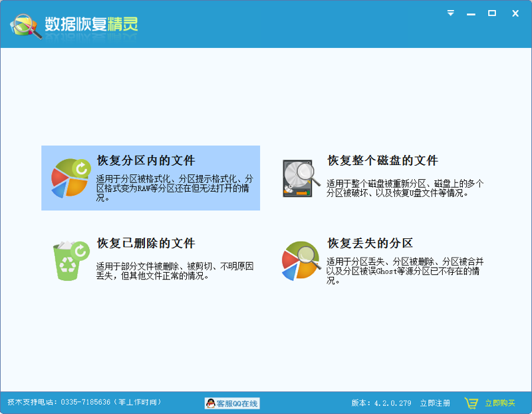Click the shopping cart icon

471,403
